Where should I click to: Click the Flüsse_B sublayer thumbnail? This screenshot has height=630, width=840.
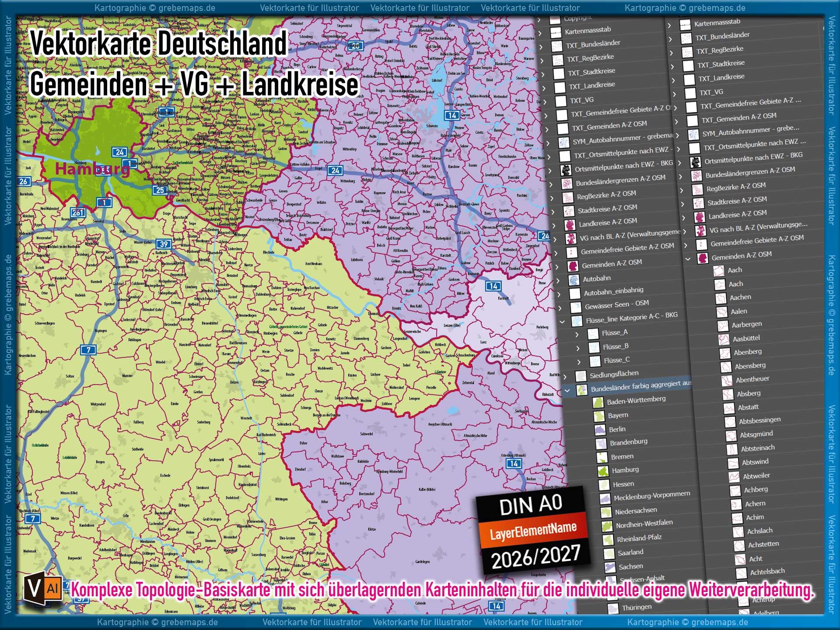pos(594,348)
